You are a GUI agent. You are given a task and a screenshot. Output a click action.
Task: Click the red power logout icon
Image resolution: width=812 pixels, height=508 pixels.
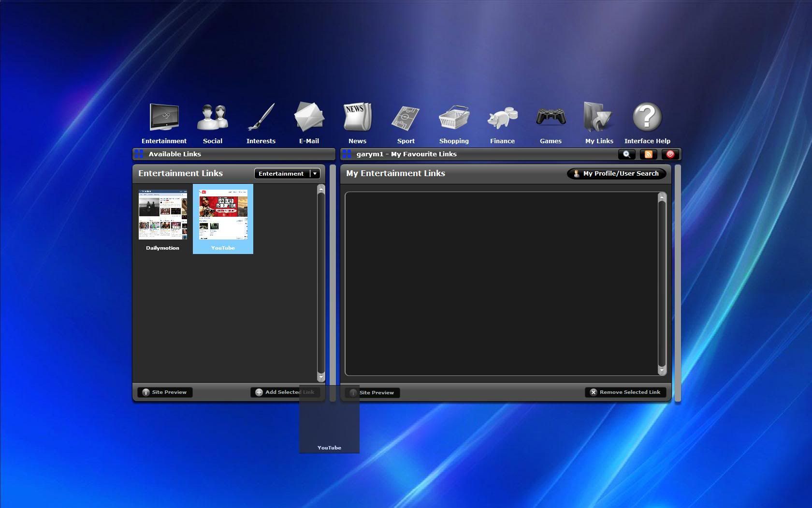(x=670, y=154)
